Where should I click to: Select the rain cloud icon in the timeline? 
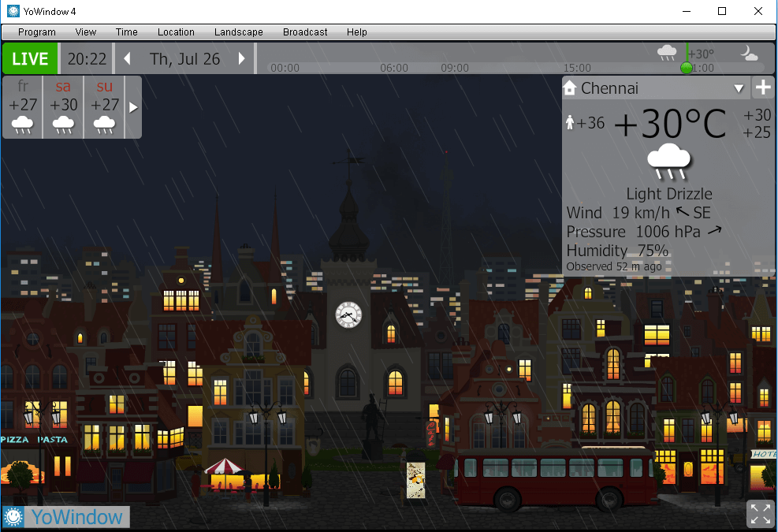(x=667, y=52)
